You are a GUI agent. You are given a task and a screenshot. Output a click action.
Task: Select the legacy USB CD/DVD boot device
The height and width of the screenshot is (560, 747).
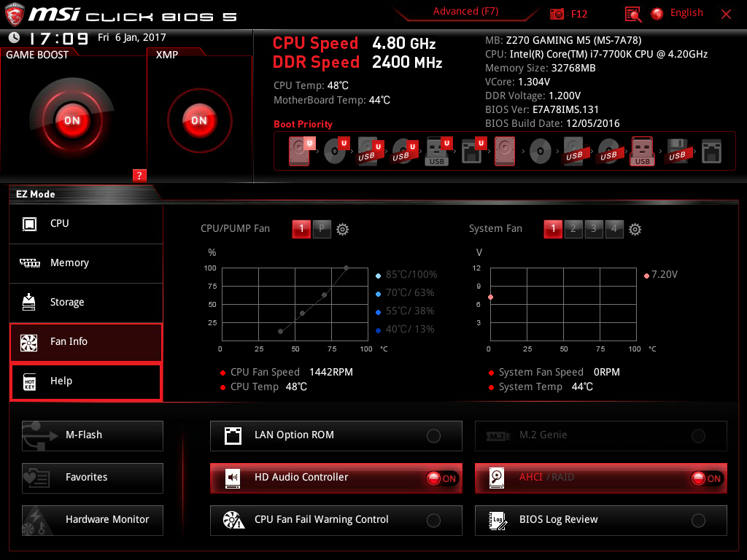pyautogui.click(x=608, y=152)
